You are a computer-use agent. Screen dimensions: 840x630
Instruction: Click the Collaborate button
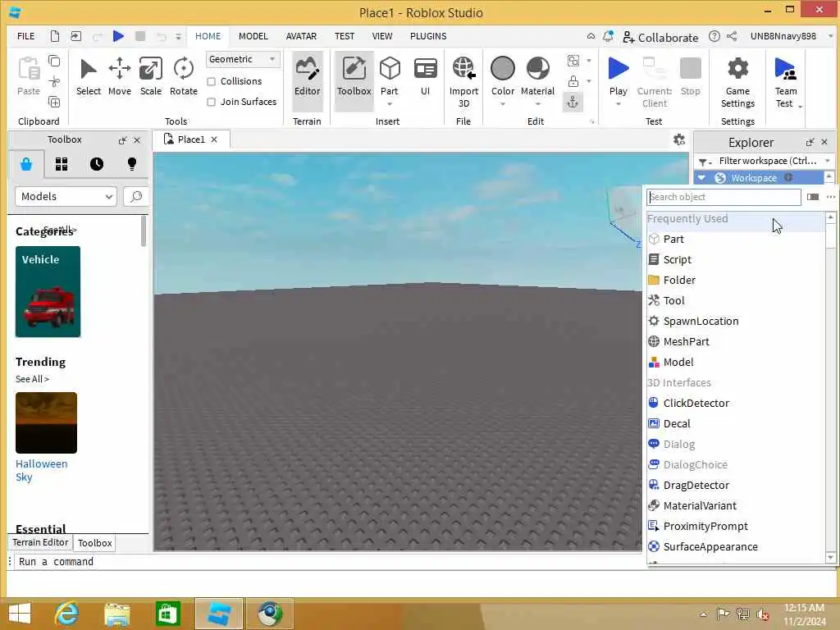pyautogui.click(x=660, y=38)
